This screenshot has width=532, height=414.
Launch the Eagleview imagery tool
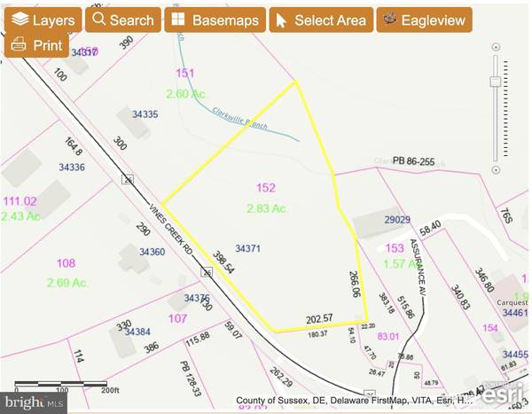423,20
